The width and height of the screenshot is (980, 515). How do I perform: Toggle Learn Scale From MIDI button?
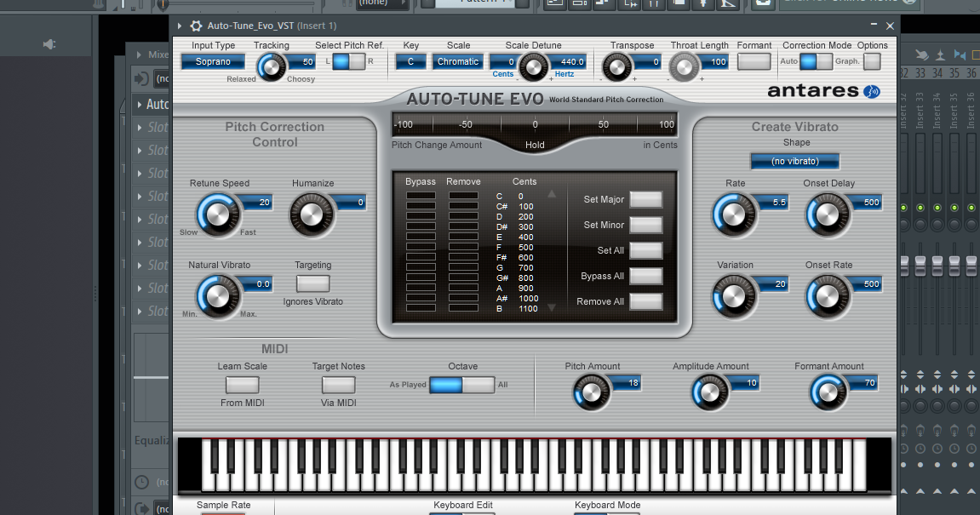click(242, 385)
